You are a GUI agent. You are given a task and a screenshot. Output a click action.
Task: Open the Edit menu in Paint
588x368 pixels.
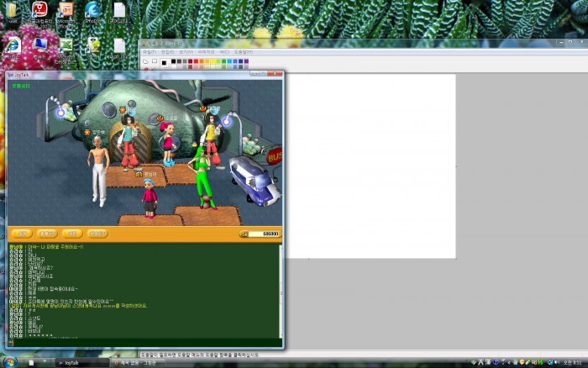[x=167, y=51]
